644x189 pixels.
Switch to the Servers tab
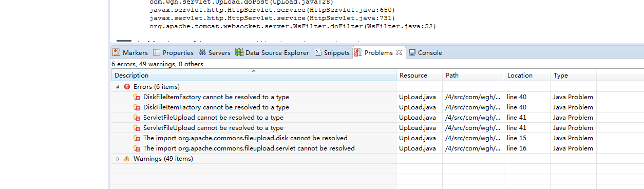click(215, 52)
